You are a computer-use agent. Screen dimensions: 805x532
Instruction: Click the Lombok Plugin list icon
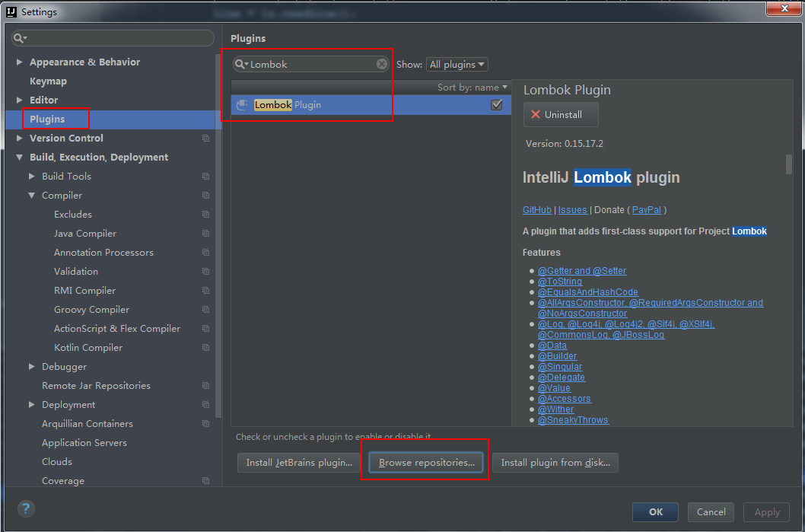click(x=242, y=105)
